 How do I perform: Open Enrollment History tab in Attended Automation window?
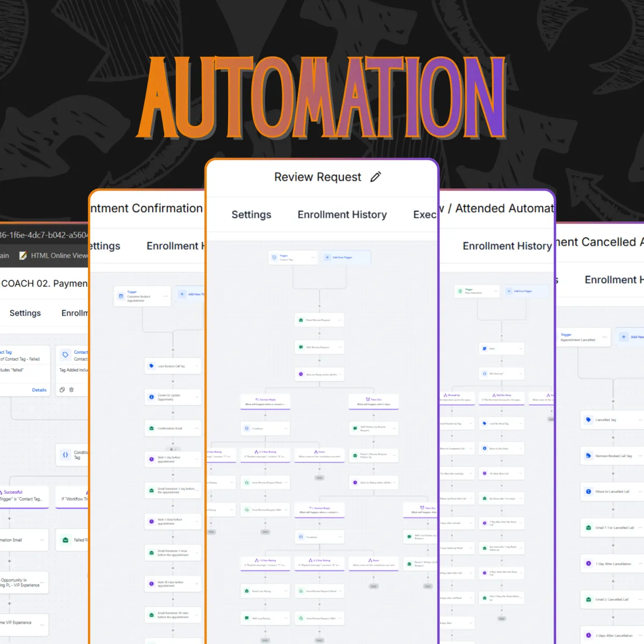(507, 246)
